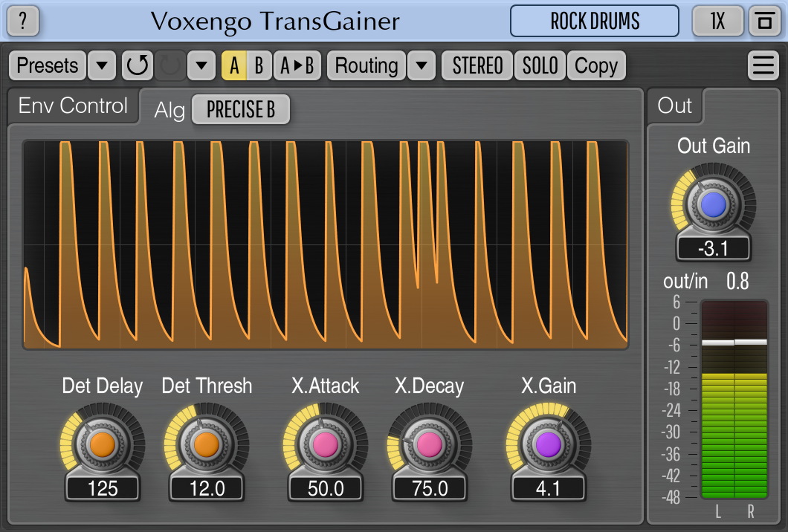Toggle the STEREO channel selector
The width and height of the screenshot is (788, 532).
(477, 65)
